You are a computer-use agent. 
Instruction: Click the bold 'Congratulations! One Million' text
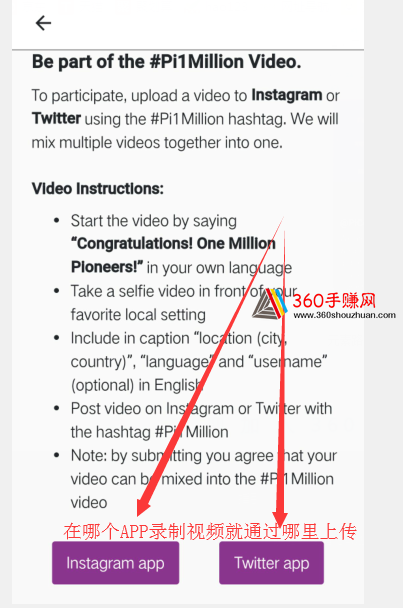point(173,244)
